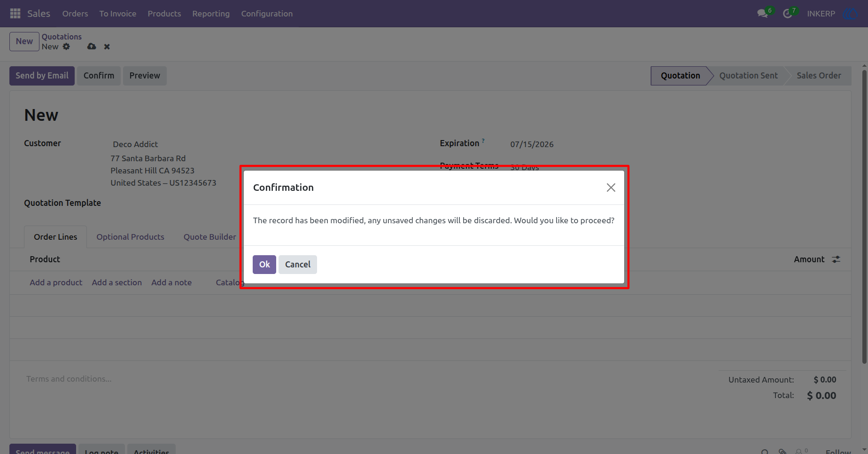Viewport: 868px width, 454px height.
Task: Click Cancel in the Confirmation dialog
Action: (298, 265)
